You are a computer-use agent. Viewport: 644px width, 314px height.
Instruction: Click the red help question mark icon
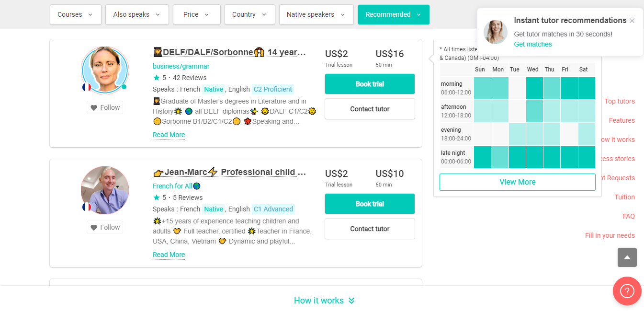tap(627, 291)
